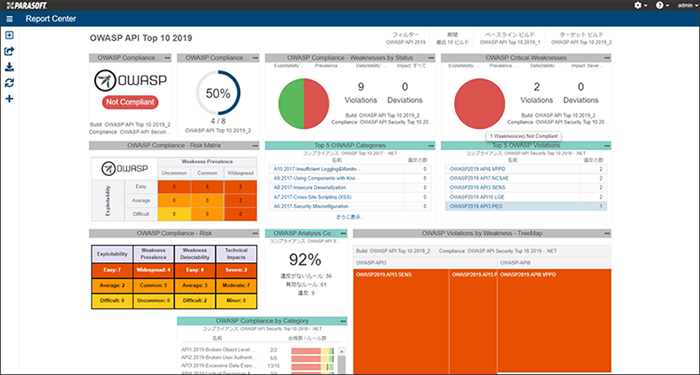Click the Easy: 7 exploitability cell
700x375 pixels.
pos(112,271)
